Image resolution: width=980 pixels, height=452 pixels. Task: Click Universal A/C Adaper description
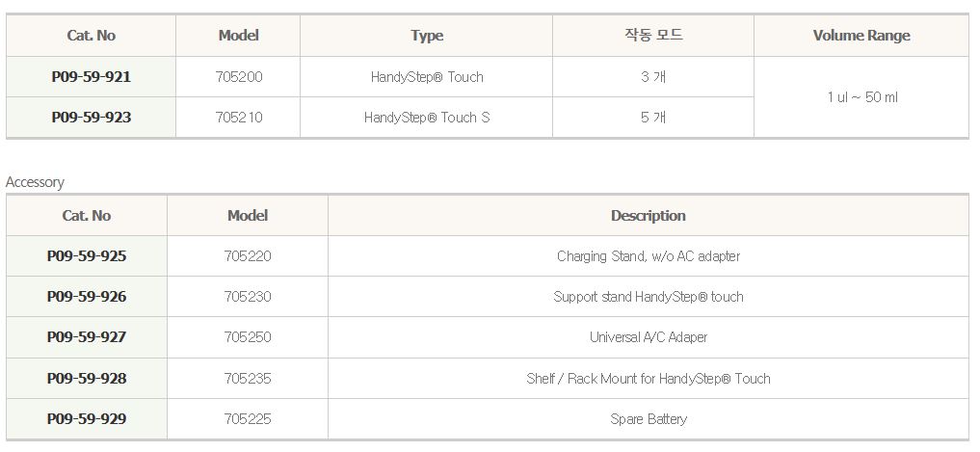(649, 337)
